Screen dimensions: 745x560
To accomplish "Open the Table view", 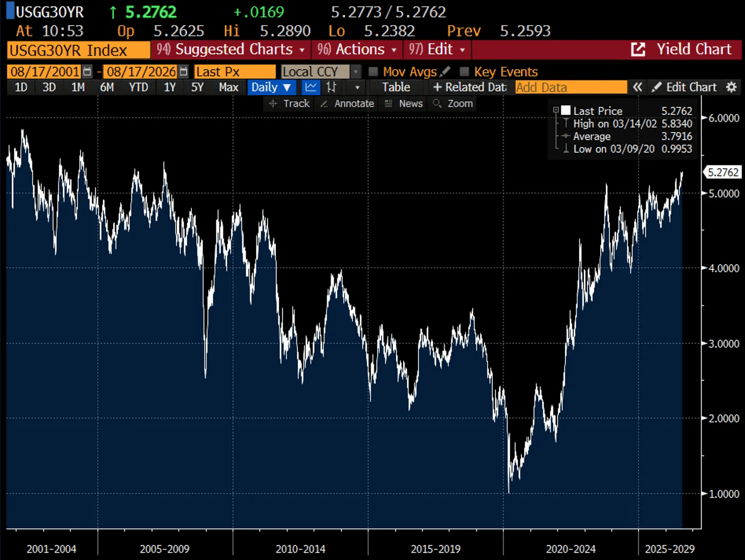I will [396, 88].
